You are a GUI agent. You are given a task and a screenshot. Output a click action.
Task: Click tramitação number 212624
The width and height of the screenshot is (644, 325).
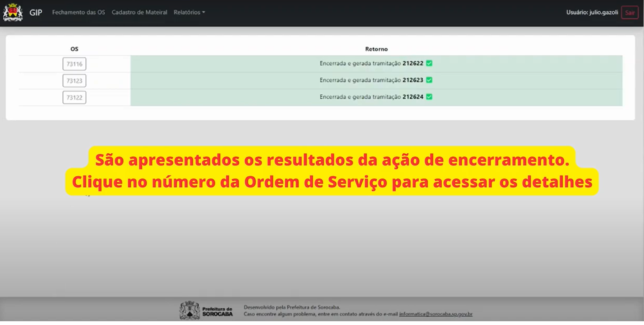(x=413, y=97)
